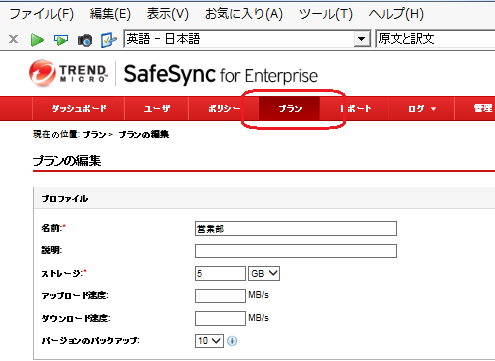This screenshot has width=495, height=361.
Task: Go to the レポート tab
Action: tap(355, 109)
